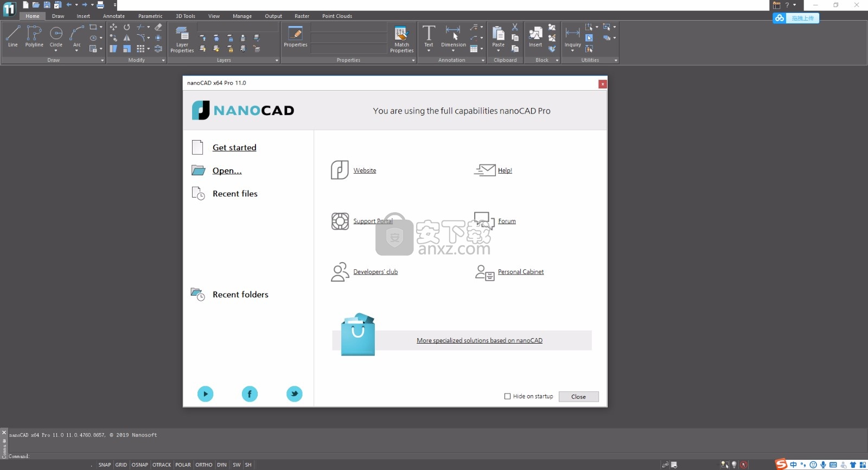The height and width of the screenshot is (470, 868).
Task: Click the New document icon in quick access toolbar
Action: [25, 5]
